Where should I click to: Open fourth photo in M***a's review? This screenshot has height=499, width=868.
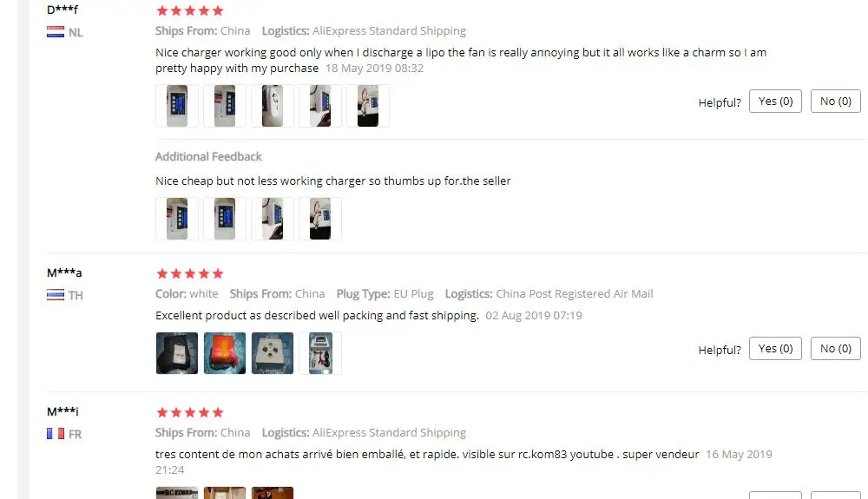tap(320, 353)
